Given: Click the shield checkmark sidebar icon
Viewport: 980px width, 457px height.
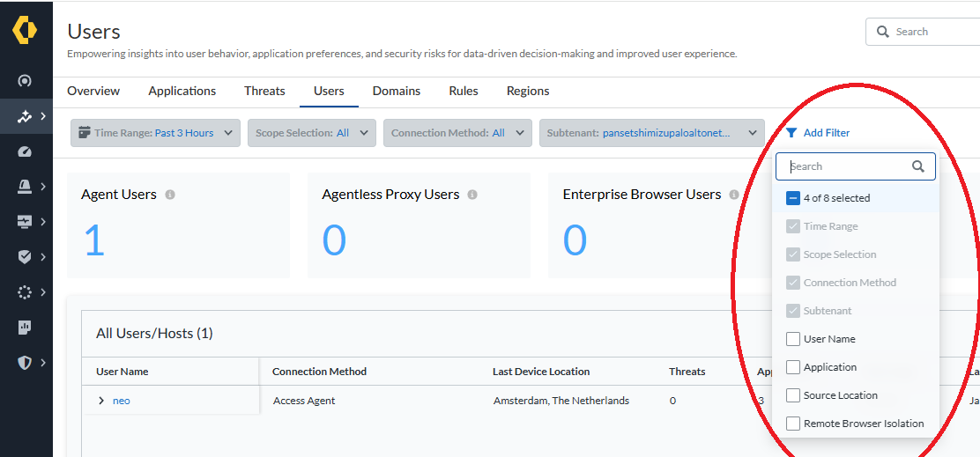Looking at the screenshot, I should coord(25,257).
